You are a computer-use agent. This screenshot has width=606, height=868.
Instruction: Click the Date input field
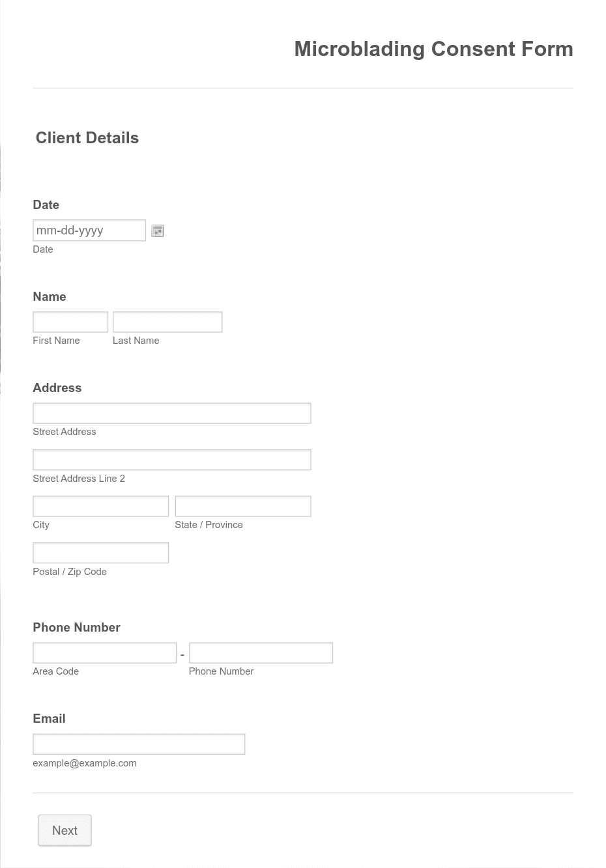coord(89,231)
